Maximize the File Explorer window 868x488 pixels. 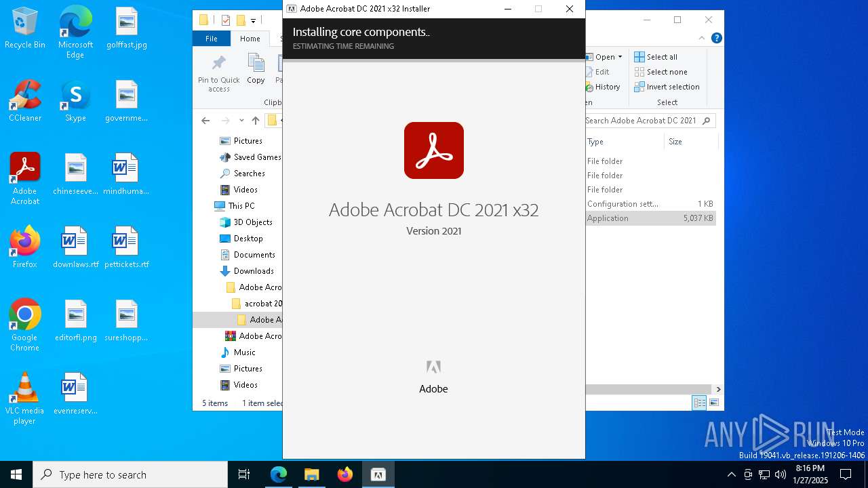677,20
